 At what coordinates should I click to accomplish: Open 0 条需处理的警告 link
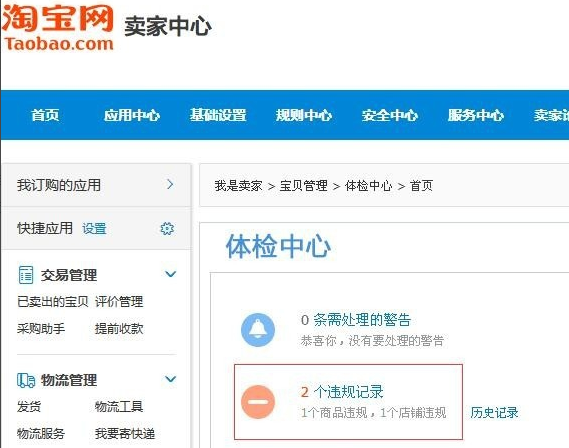tap(356, 320)
